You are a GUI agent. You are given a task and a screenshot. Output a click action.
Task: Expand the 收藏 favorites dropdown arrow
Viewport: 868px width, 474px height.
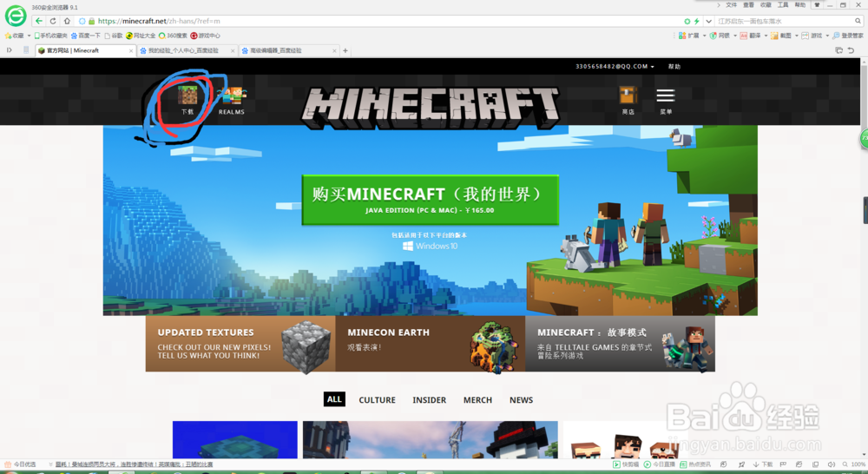pos(29,36)
